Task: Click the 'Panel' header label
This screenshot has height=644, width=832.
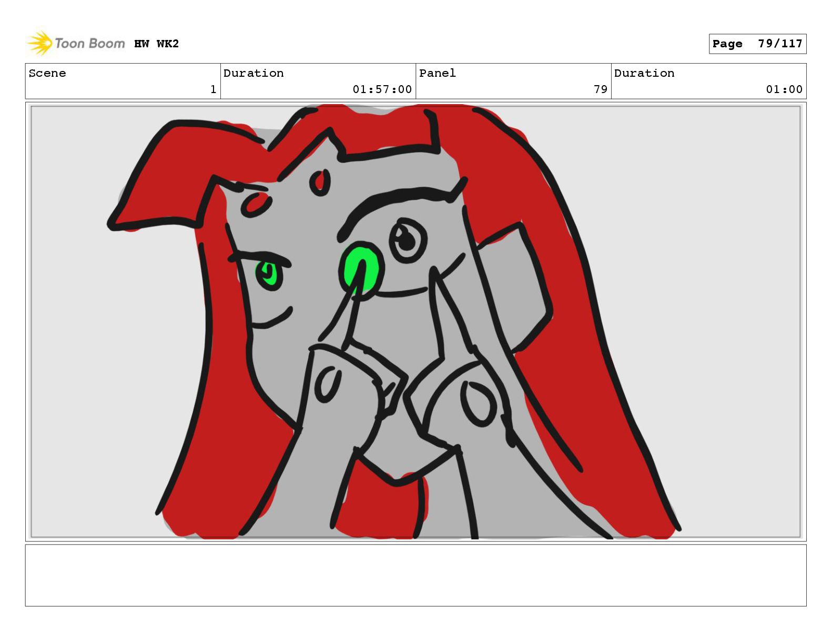Action: pos(438,73)
